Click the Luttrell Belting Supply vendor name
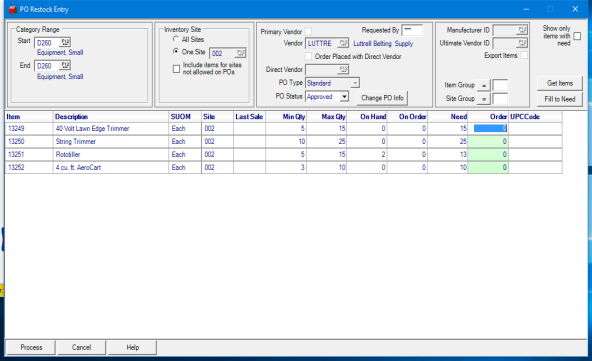The height and width of the screenshot is (361, 592). pyautogui.click(x=383, y=43)
